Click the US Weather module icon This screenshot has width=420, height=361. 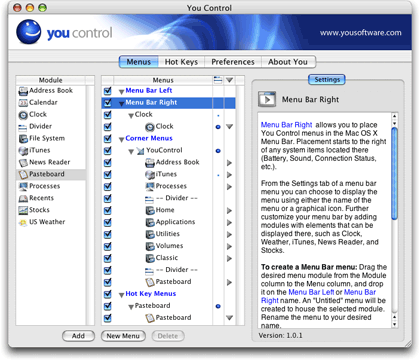(x=23, y=222)
